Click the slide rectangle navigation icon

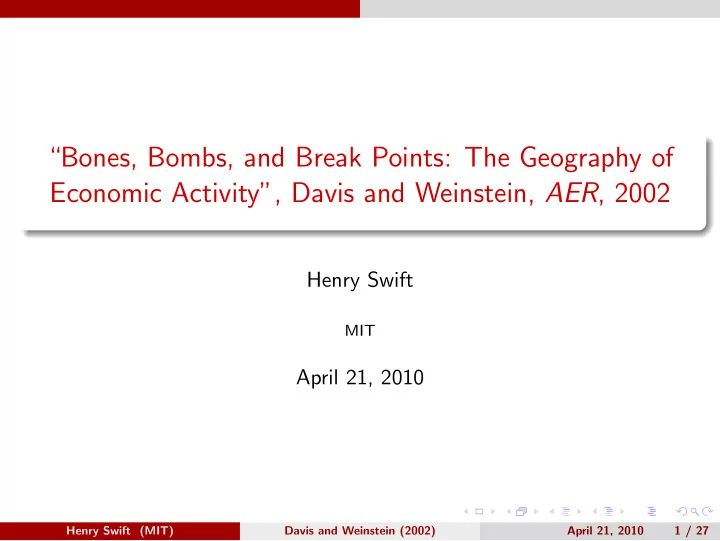(x=479, y=511)
